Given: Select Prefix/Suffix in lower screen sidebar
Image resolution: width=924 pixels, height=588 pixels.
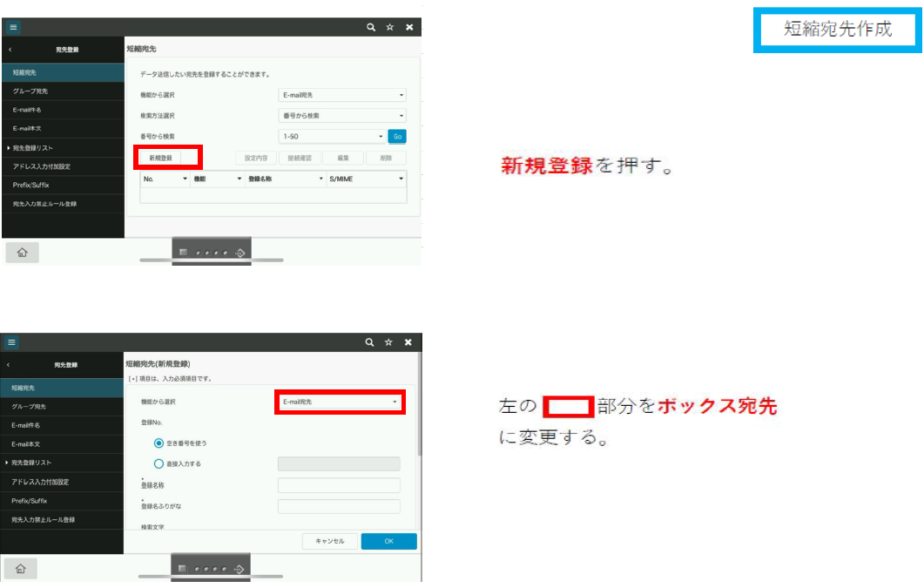Looking at the screenshot, I should 30,501.
